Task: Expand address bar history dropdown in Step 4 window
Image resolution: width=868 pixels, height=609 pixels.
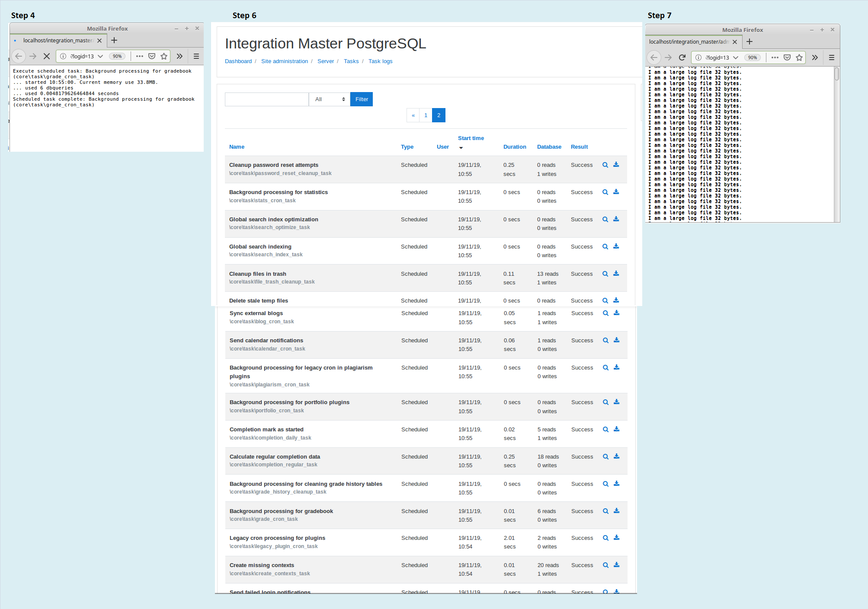Action: tap(100, 56)
